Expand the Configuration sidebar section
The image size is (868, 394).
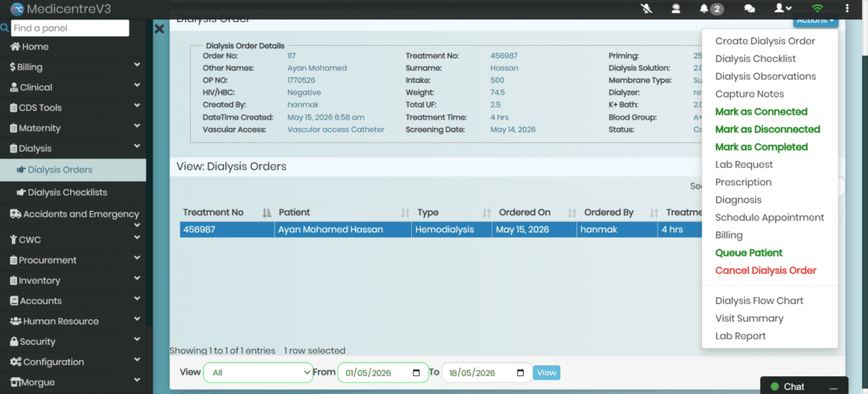[73, 362]
